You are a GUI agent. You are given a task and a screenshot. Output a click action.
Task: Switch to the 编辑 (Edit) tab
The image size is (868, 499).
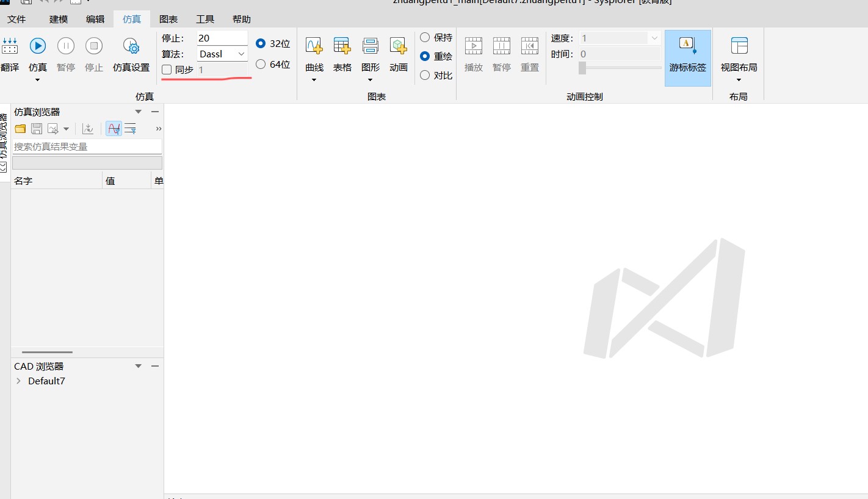coord(95,19)
